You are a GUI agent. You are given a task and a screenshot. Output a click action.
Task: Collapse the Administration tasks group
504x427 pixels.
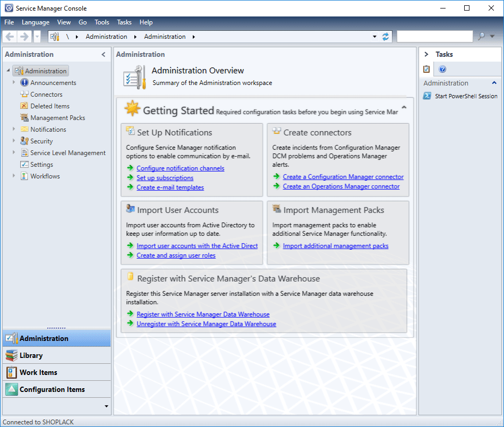494,83
